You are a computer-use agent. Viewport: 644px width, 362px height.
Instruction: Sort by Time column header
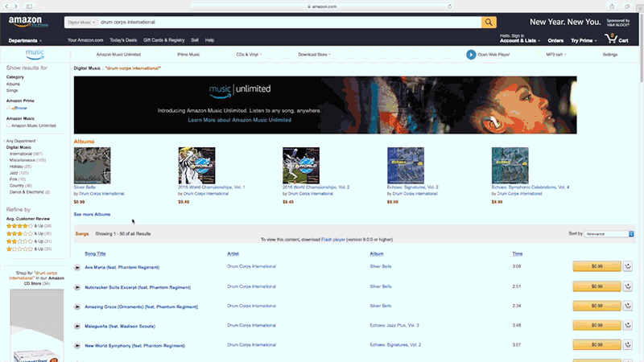click(x=517, y=253)
